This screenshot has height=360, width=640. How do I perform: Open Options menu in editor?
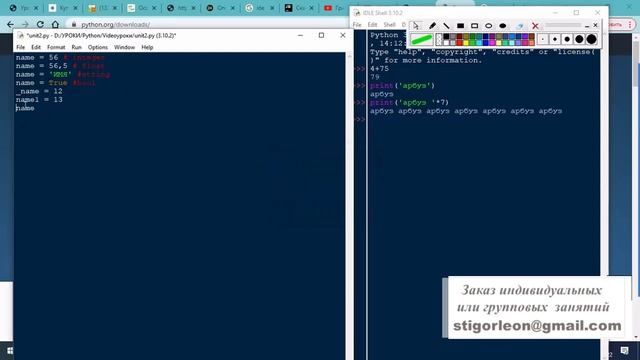coord(98,47)
